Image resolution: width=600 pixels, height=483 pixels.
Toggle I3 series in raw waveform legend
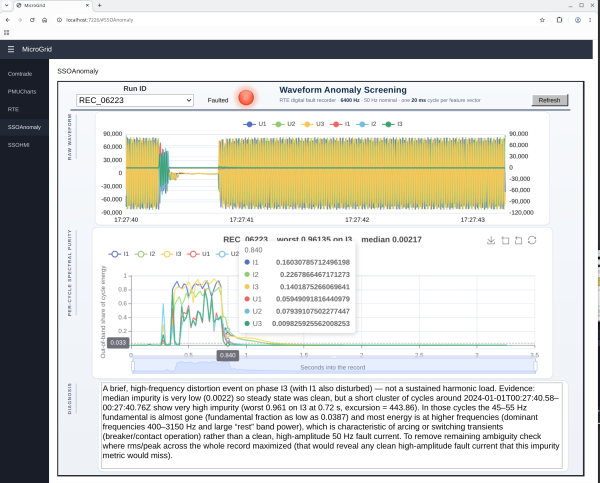coord(392,124)
